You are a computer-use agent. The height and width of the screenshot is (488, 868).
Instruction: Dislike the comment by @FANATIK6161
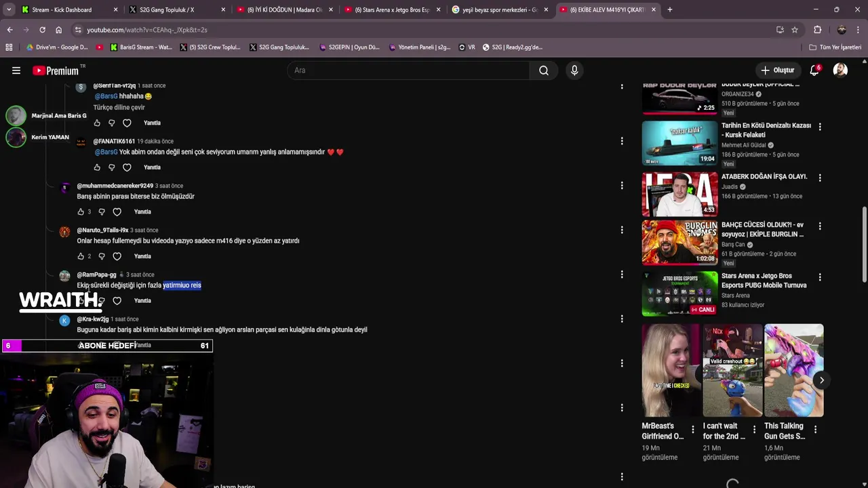[x=112, y=167]
